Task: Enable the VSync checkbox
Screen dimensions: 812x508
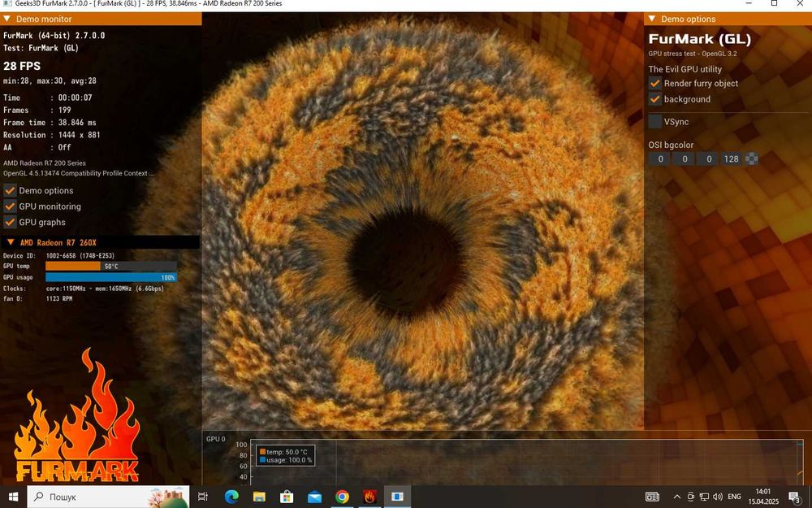Action: coord(655,122)
